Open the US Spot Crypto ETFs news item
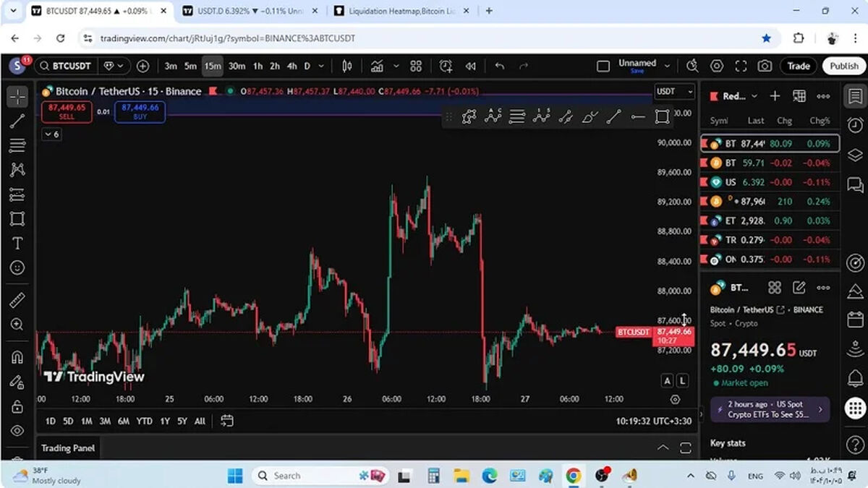Viewport: 868px width, 488px height. [x=770, y=409]
